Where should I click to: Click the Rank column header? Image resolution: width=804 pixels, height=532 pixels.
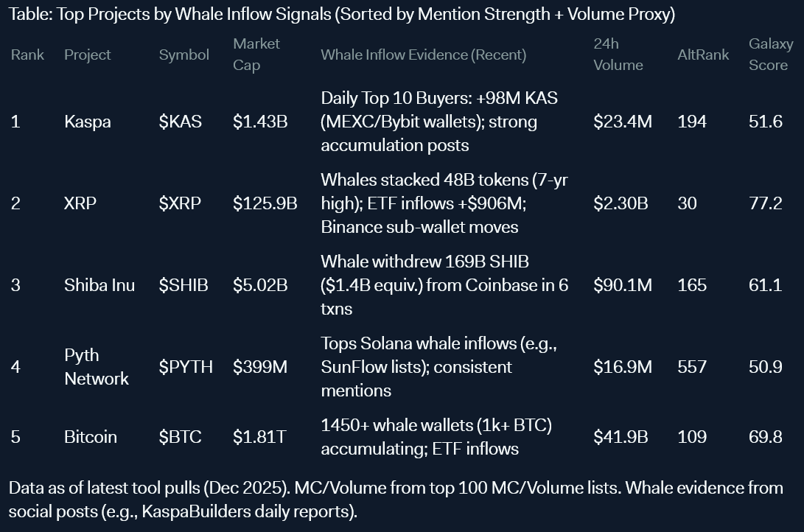27,55
